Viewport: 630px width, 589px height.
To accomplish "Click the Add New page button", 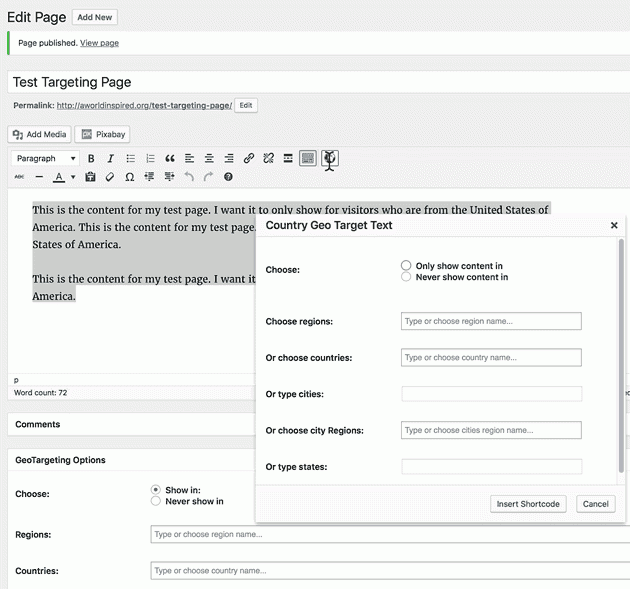I will coord(95,17).
